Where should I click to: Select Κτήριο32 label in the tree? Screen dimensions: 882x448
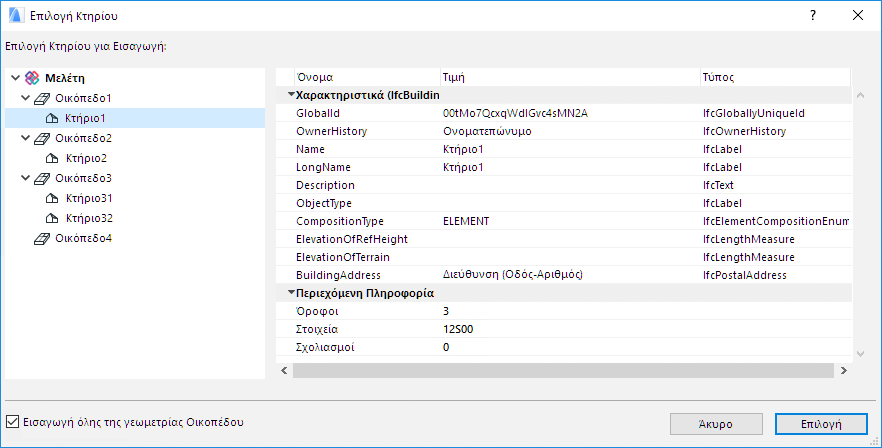[89, 218]
